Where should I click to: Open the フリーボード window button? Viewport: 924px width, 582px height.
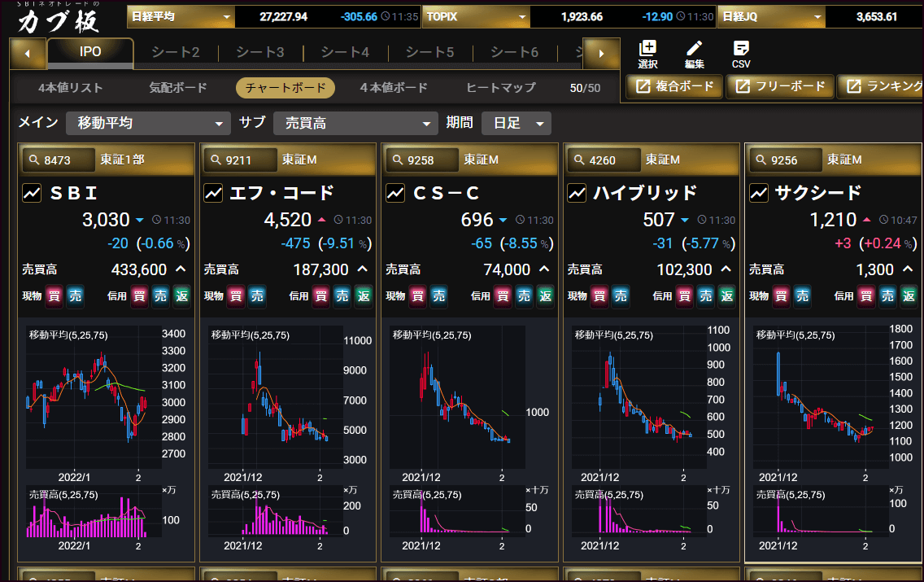coord(780,86)
